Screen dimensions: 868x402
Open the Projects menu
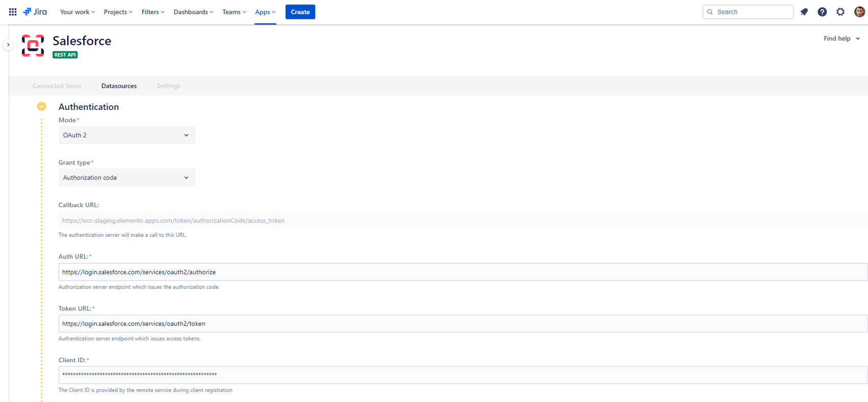coord(118,12)
